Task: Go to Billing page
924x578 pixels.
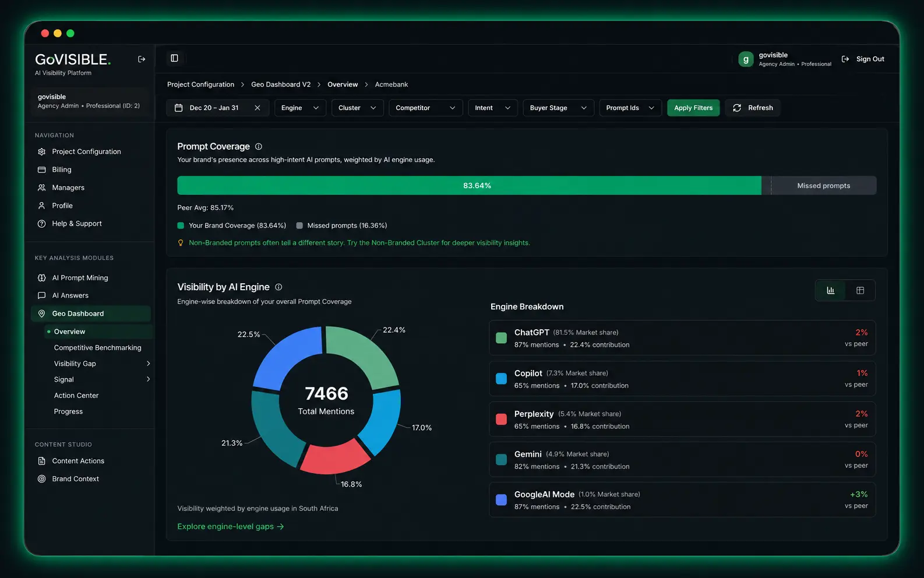Action: click(62, 170)
